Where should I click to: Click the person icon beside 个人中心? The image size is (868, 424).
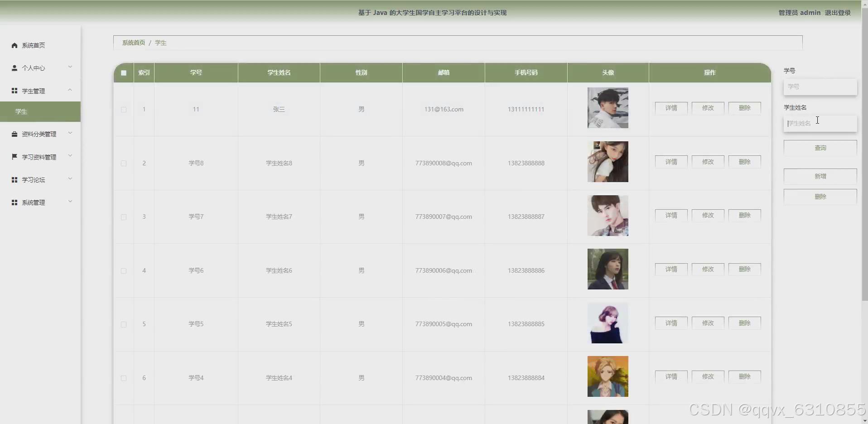(x=14, y=68)
